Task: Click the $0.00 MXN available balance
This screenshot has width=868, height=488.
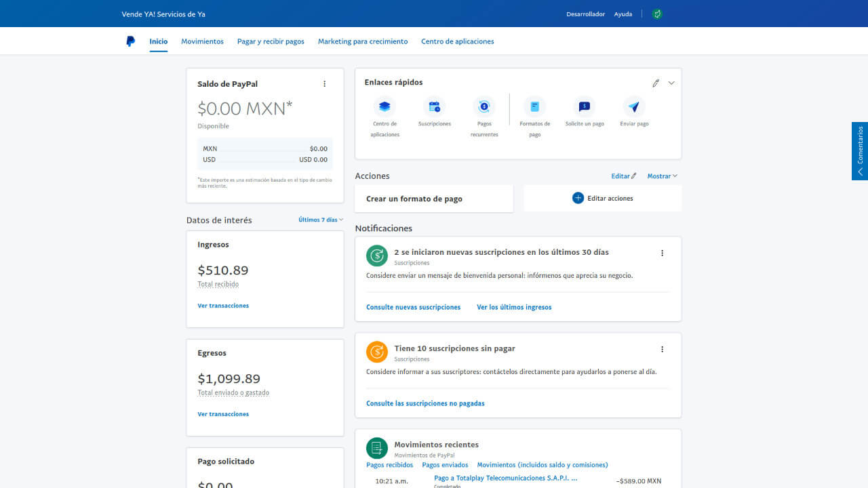Action: click(x=245, y=108)
